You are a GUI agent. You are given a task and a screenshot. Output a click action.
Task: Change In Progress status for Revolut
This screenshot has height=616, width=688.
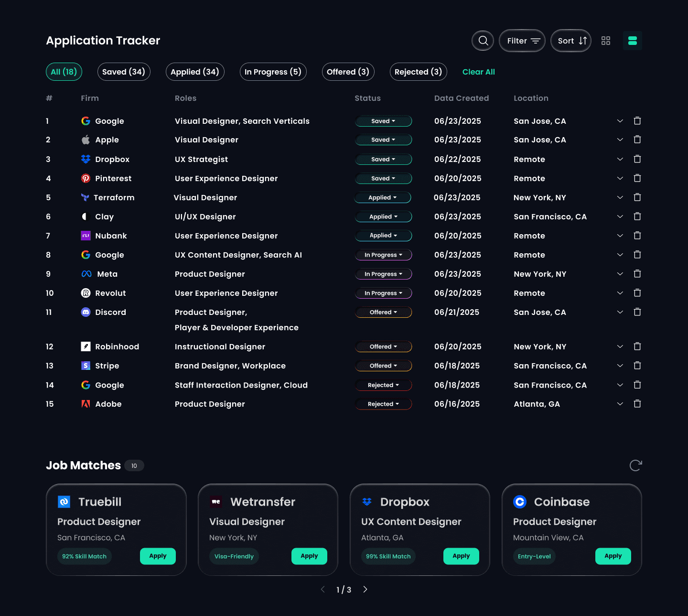(x=383, y=293)
